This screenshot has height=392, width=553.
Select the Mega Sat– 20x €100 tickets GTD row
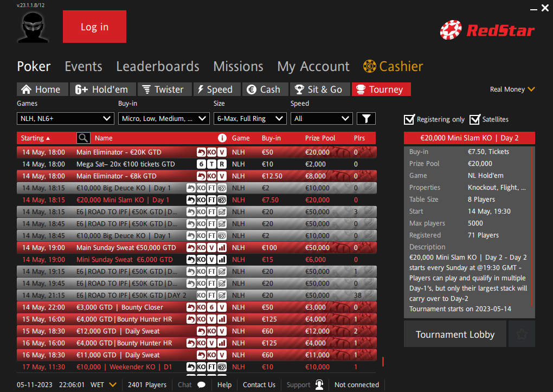(x=196, y=164)
